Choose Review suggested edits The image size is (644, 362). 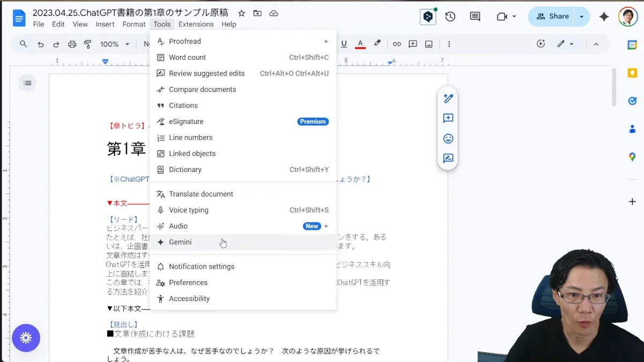click(x=243, y=73)
